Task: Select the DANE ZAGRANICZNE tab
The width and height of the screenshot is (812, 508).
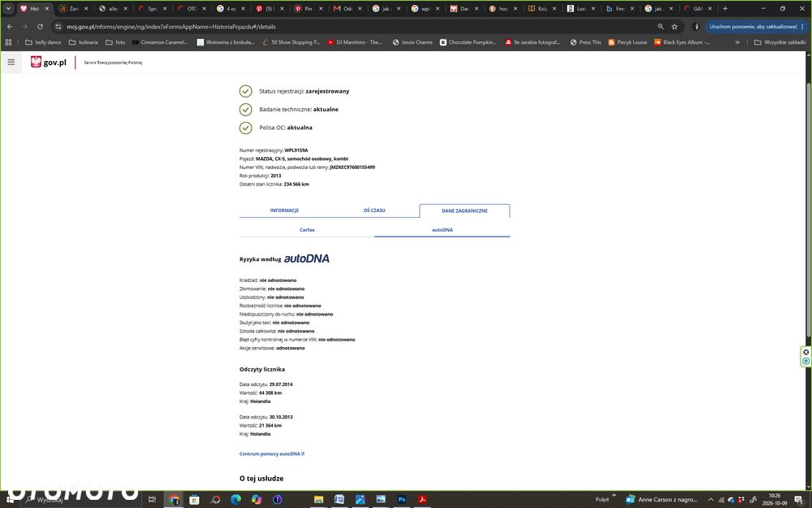Action: [x=464, y=211]
